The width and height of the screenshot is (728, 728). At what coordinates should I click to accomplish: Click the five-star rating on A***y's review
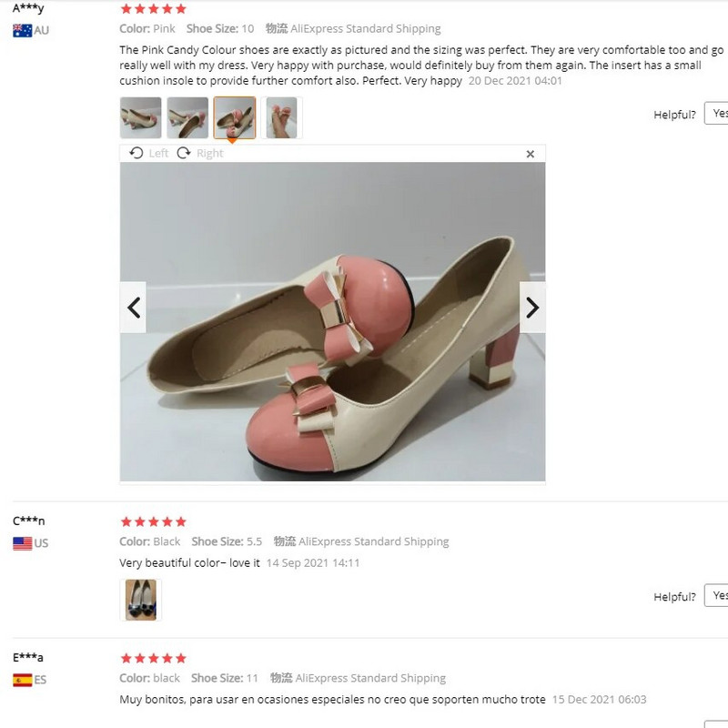pyautogui.click(x=153, y=9)
